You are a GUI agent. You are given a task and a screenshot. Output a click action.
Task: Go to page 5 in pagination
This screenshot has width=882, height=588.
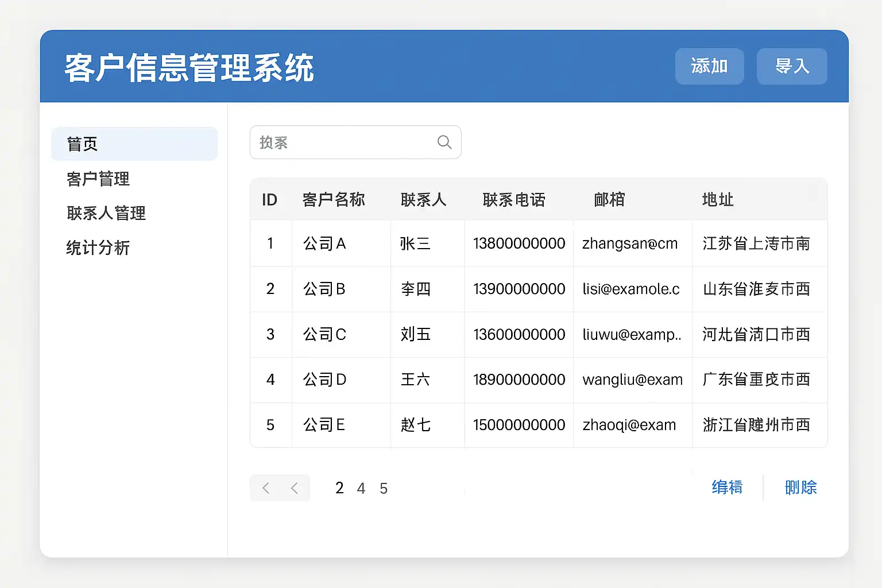[x=384, y=489]
